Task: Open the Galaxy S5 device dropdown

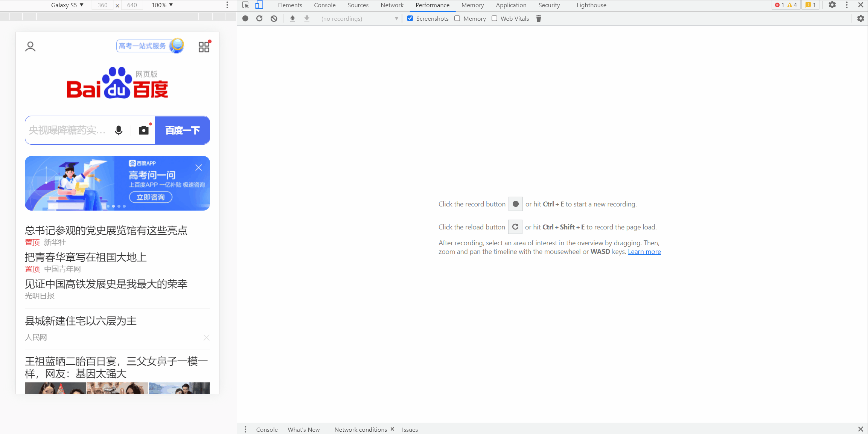Action: pos(67,5)
